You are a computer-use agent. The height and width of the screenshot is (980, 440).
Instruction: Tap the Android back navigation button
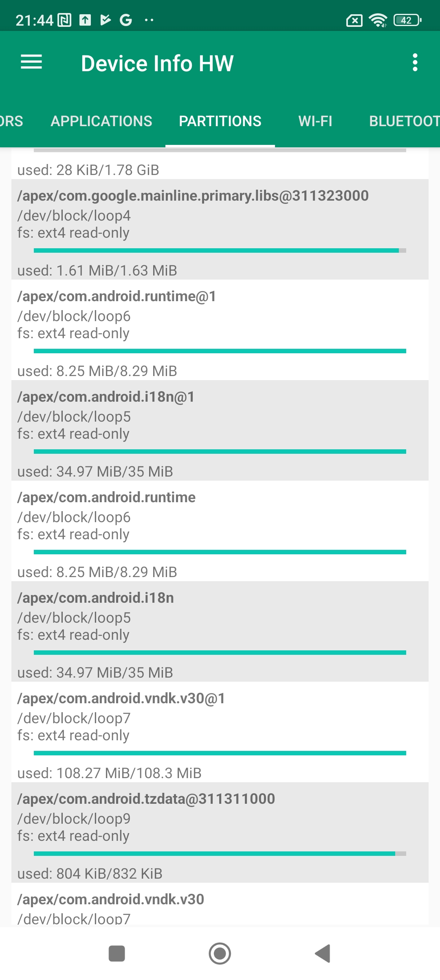[323, 954]
